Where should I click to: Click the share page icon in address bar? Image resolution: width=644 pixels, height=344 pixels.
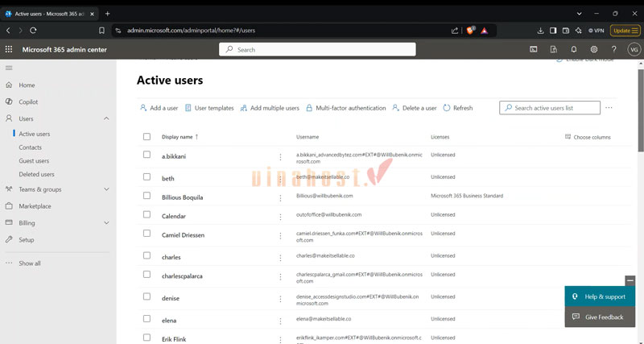click(x=455, y=31)
